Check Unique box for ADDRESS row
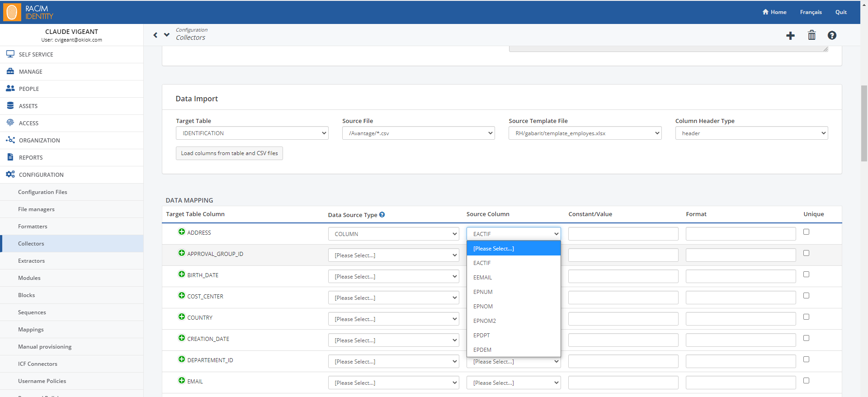The height and width of the screenshot is (397, 868). click(806, 232)
